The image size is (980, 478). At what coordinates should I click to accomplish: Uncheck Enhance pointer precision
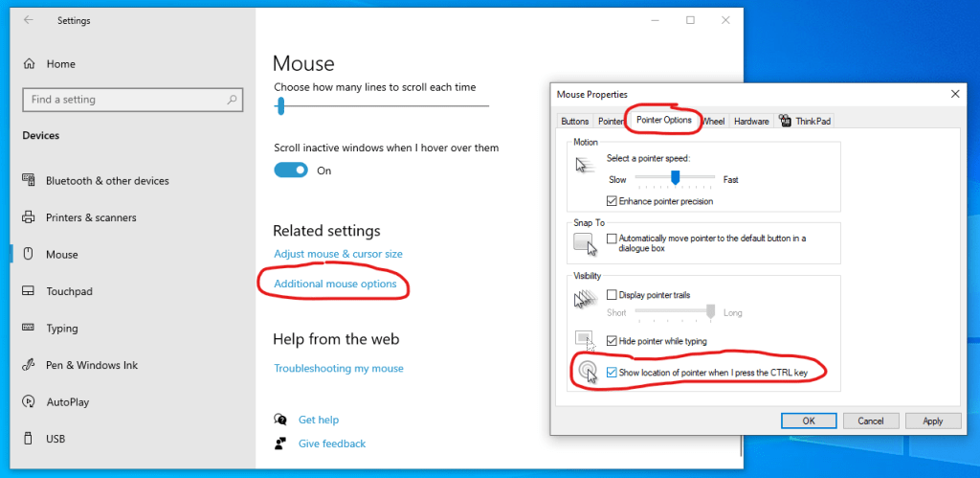pyautogui.click(x=612, y=201)
